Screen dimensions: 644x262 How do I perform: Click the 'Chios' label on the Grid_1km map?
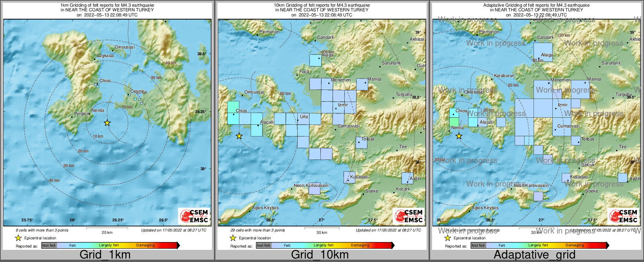click(x=105, y=81)
